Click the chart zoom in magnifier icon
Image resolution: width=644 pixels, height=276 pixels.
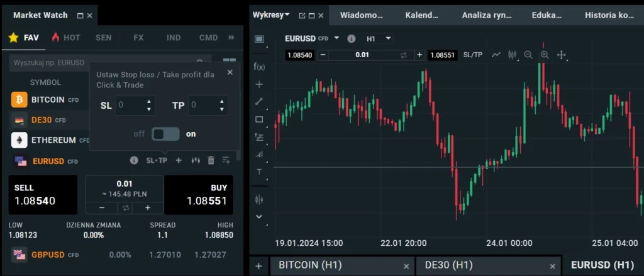545,55
